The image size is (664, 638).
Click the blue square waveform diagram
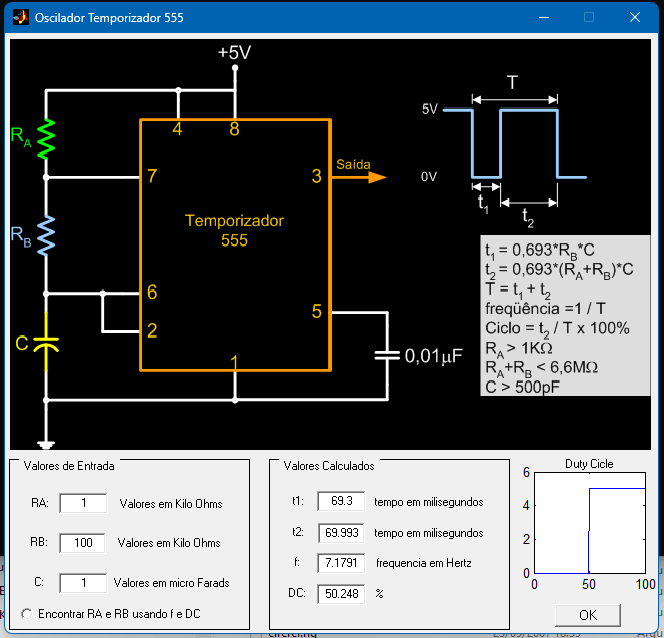pos(515,144)
